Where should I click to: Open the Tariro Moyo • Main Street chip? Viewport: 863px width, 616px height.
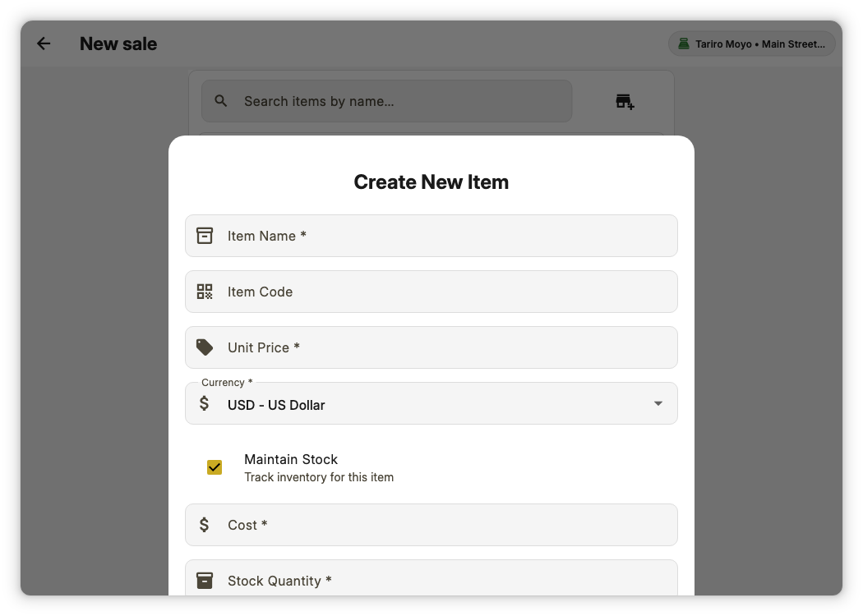752,44
